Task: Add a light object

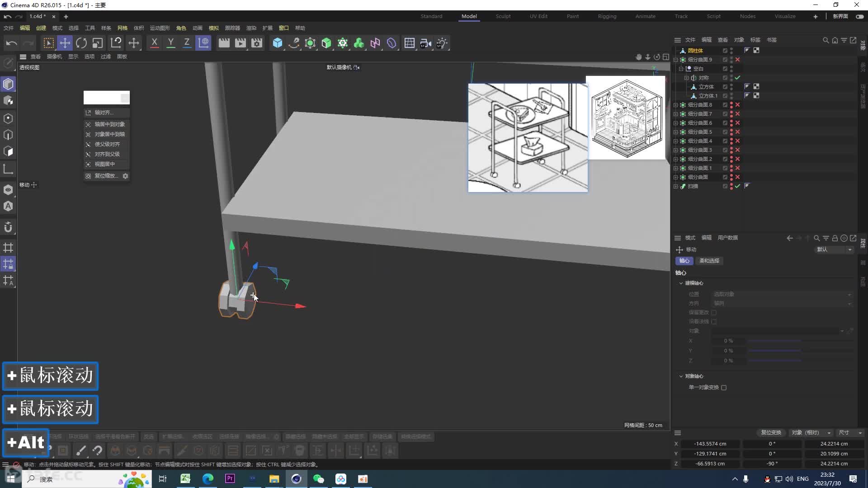Action: [442, 43]
